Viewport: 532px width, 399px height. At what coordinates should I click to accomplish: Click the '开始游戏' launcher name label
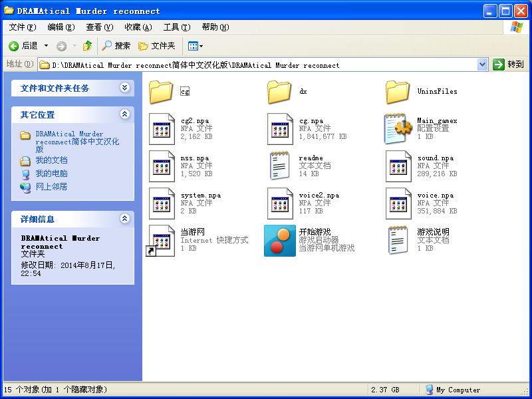315,232
